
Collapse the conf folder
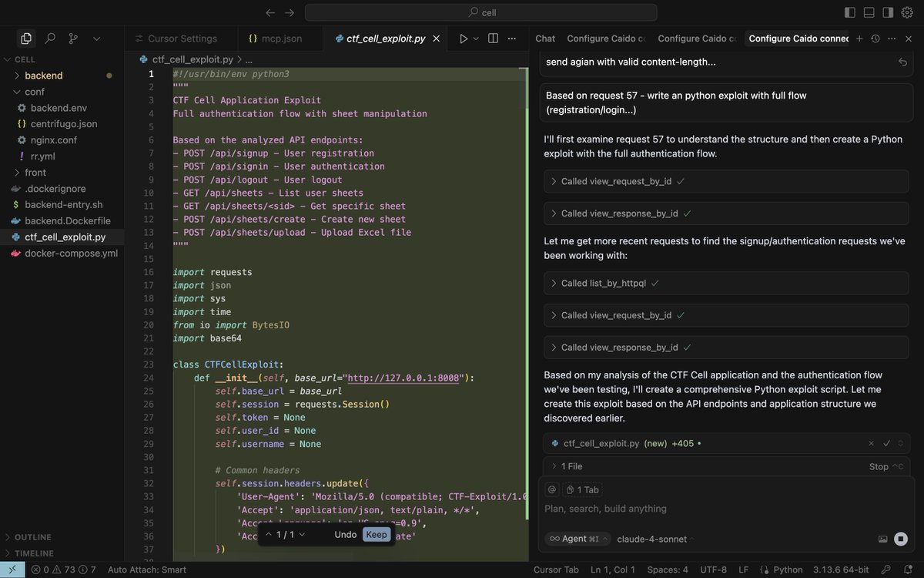tap(62, 92)
